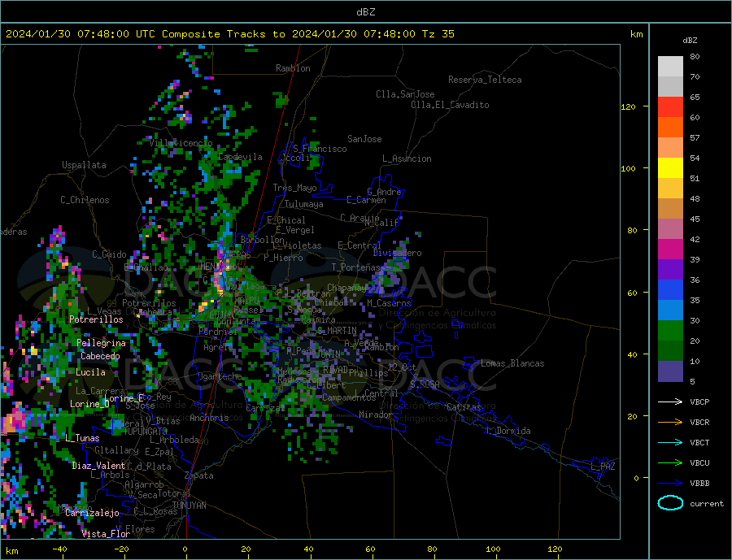Click the TUNUYAN map label
Screen dimensions: 732x560
pyautogui.click(x=189, y=506)
